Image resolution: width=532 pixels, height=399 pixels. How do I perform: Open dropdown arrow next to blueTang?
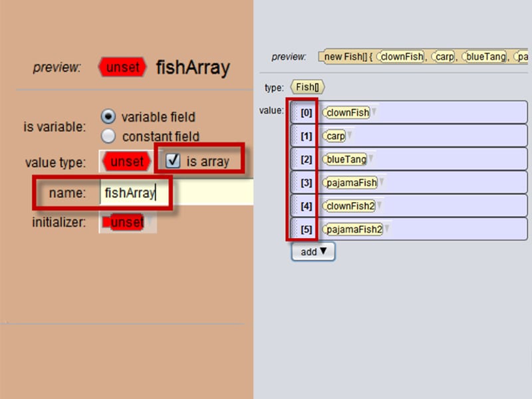pyautogui.click(x=371, y=158)
